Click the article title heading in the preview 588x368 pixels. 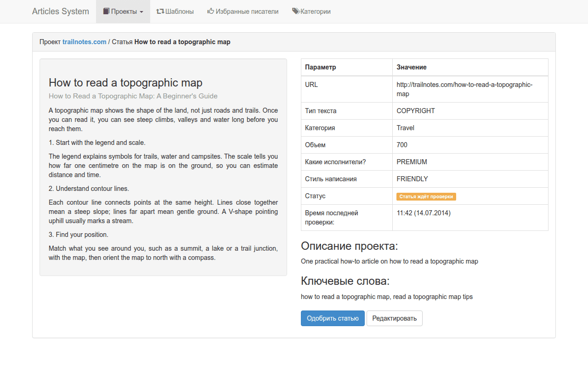125,83
